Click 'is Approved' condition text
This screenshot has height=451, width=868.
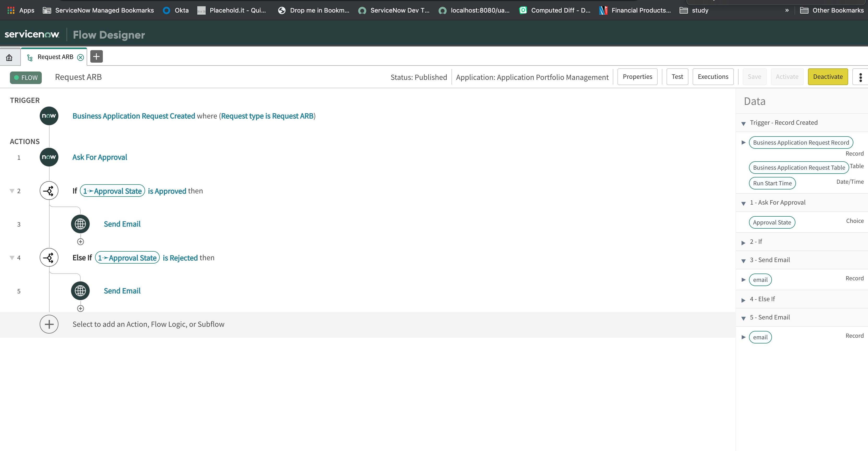tap(167, 191)
